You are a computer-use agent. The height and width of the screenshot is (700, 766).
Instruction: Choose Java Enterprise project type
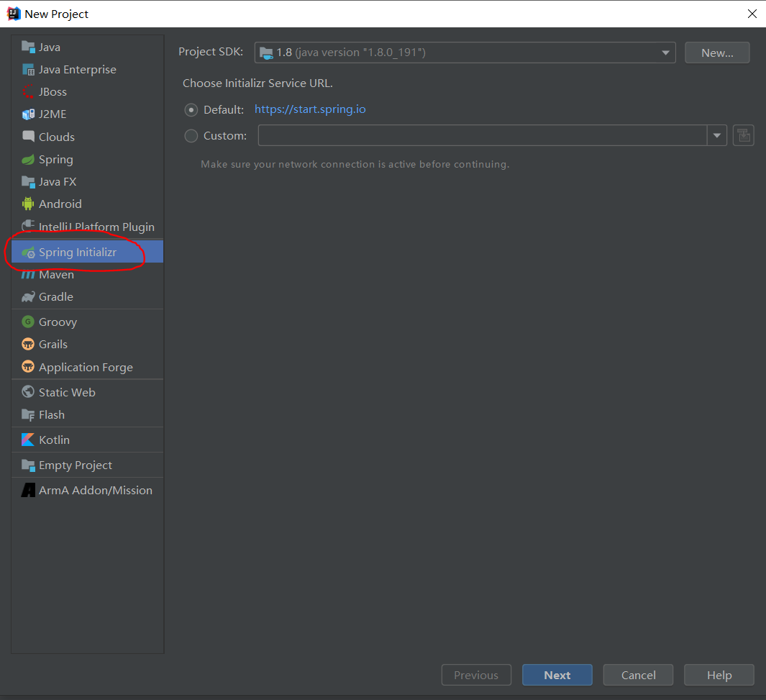click(x=88, y=69)
